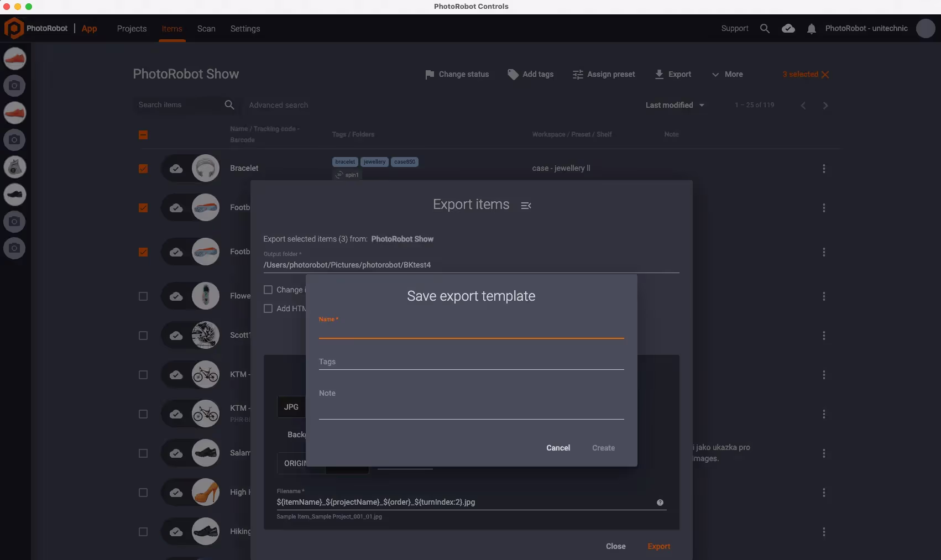Open the user profile avatar

point(926,28)
